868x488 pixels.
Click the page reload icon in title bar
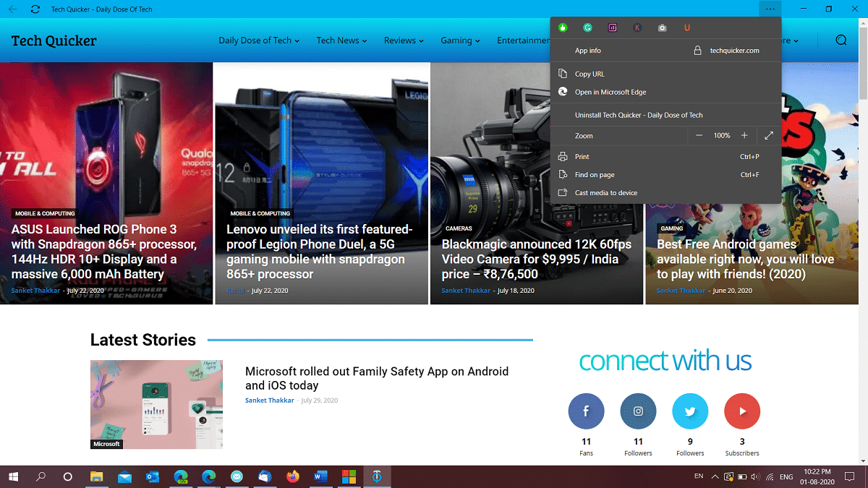pyautogui.click(x=34, y=9)
